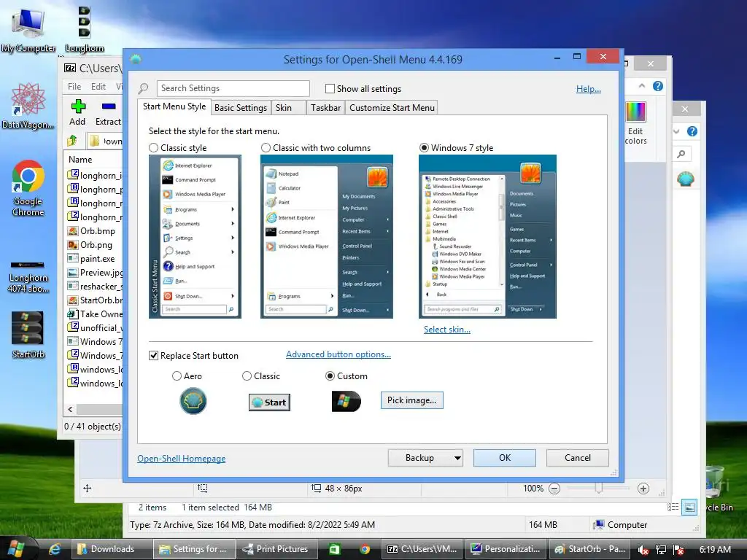Click the network tray icon
The image size is (747, 560).
point(661,550)
